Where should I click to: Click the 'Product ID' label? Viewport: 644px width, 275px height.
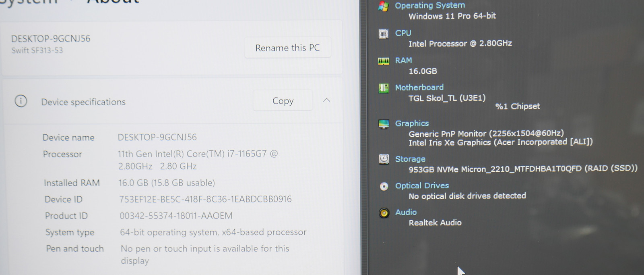[66, 216]
